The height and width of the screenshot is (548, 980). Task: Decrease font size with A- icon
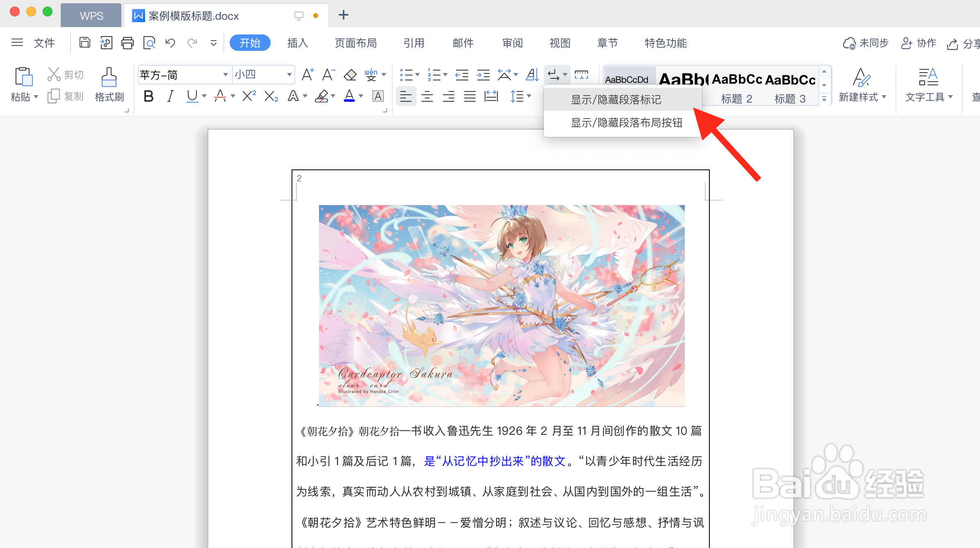click(x=328, y=75)
